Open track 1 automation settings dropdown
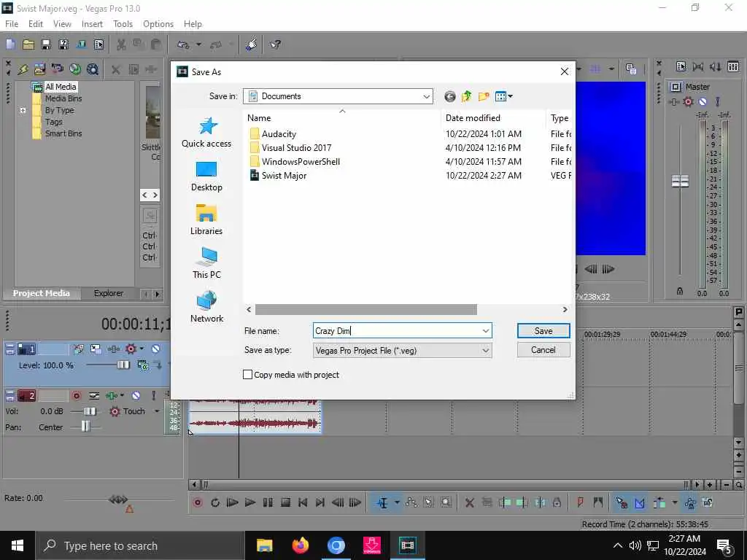This screenshot has width=747, height=560. point(142,349)
